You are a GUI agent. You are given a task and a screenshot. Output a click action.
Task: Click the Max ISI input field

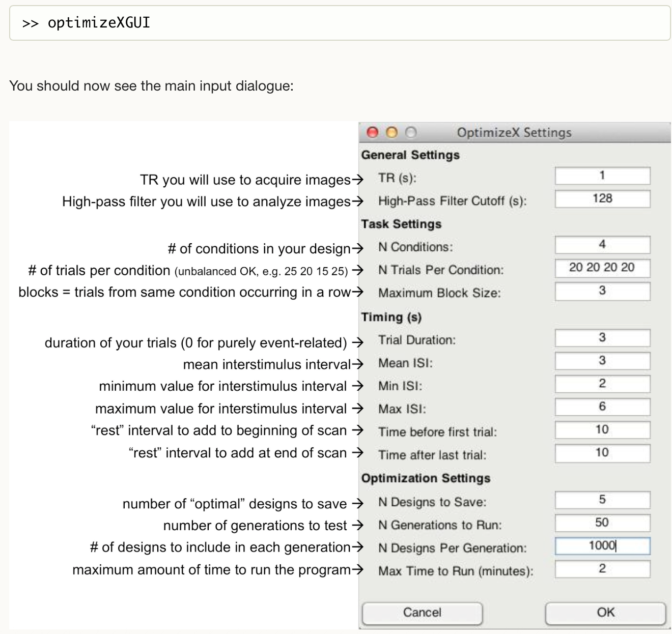(x=602, y=407)
